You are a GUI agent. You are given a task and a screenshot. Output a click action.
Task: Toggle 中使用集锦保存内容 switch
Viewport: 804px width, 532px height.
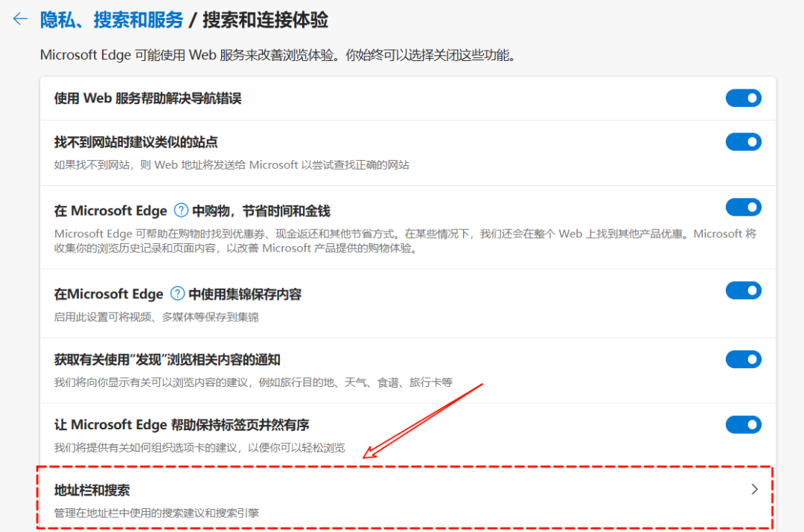[743, 291]
